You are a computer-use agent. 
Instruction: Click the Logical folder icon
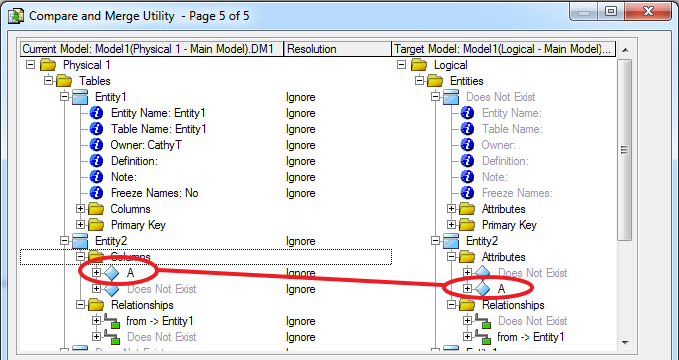pos(419,65)
